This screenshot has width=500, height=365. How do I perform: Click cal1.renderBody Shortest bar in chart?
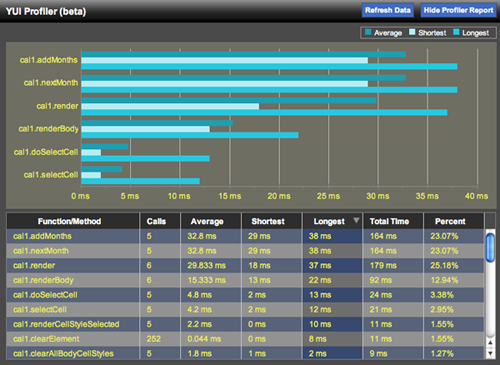[x=146, y=129]
